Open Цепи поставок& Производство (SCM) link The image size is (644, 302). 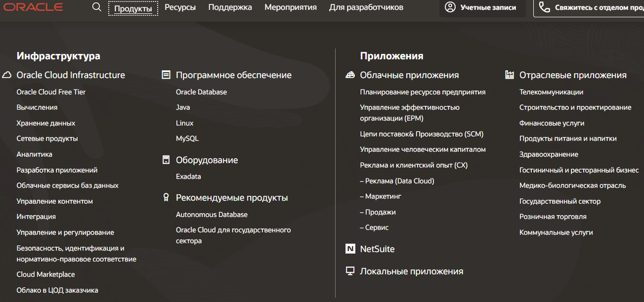tap(422, 134)
